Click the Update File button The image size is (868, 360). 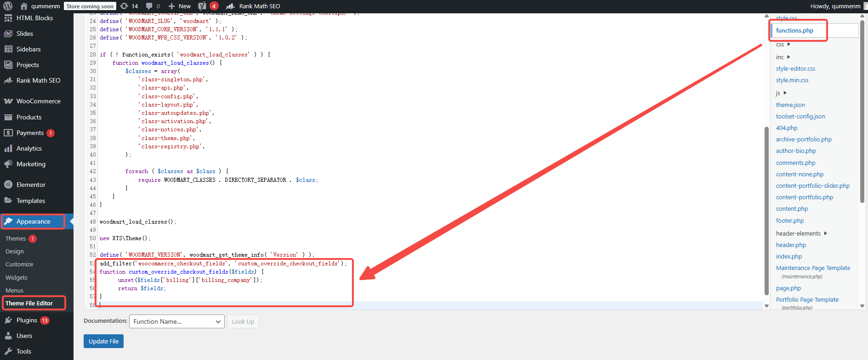(x=103, y=341)
